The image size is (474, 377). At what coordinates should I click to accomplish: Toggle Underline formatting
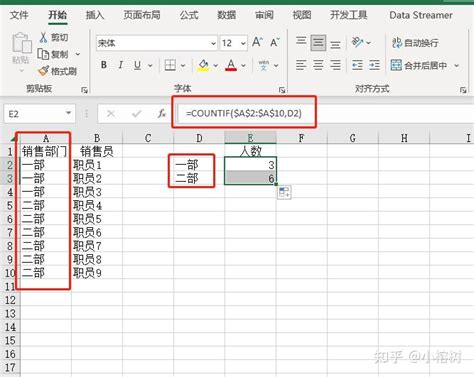coord(137,65)
